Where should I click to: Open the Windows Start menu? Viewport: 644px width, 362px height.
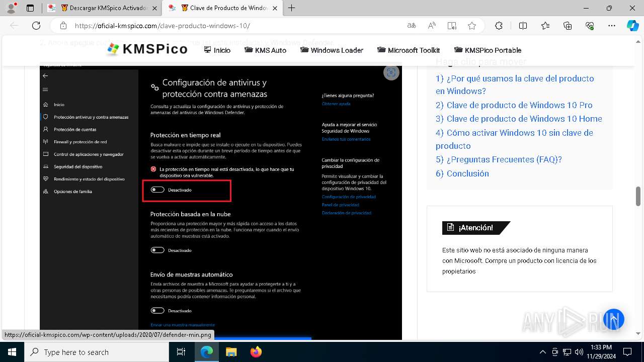tap(12, 352)
